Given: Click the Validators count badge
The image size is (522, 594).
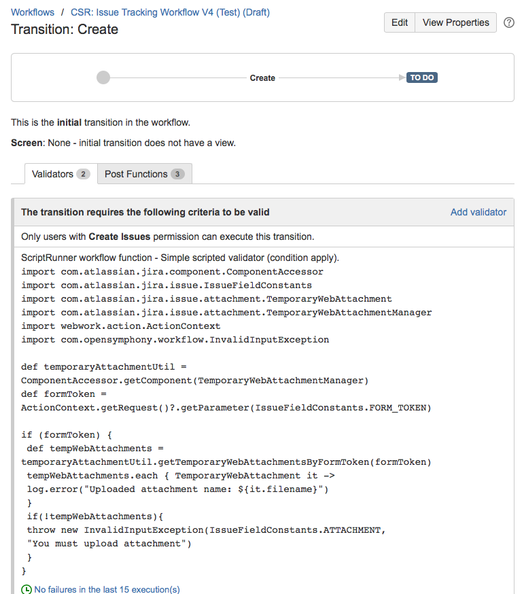Looking at the screenshot, I should point(83,174).
